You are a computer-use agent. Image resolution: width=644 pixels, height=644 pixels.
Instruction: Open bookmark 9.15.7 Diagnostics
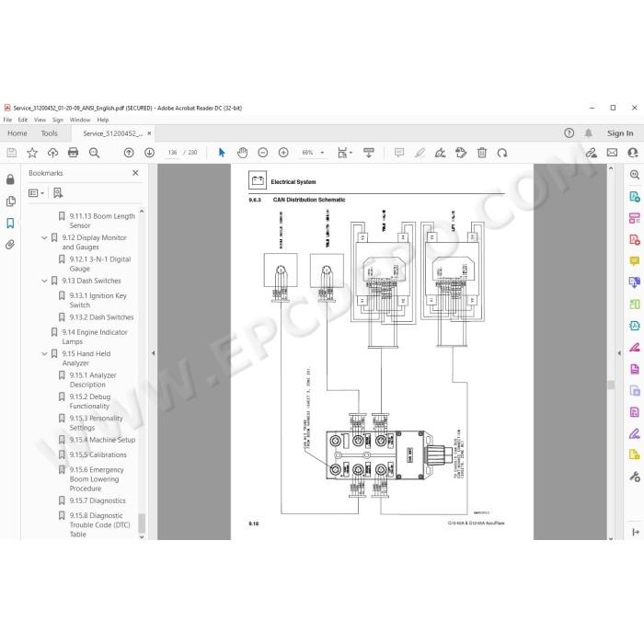tap(98, 500)
